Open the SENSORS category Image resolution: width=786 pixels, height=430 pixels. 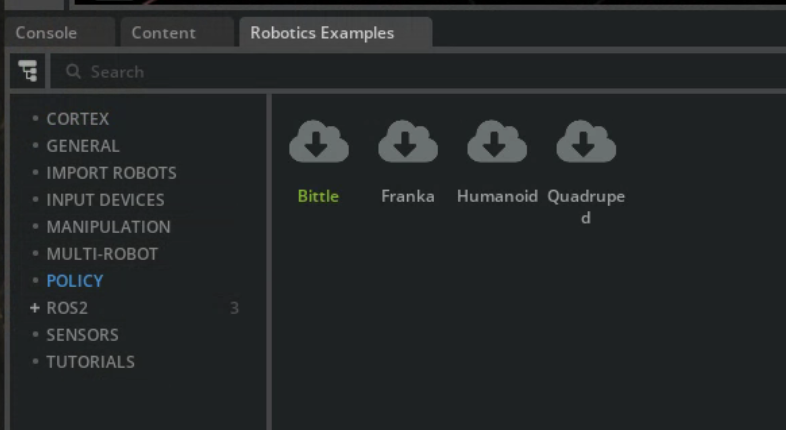pyautogui.click(x=82, y=335)
